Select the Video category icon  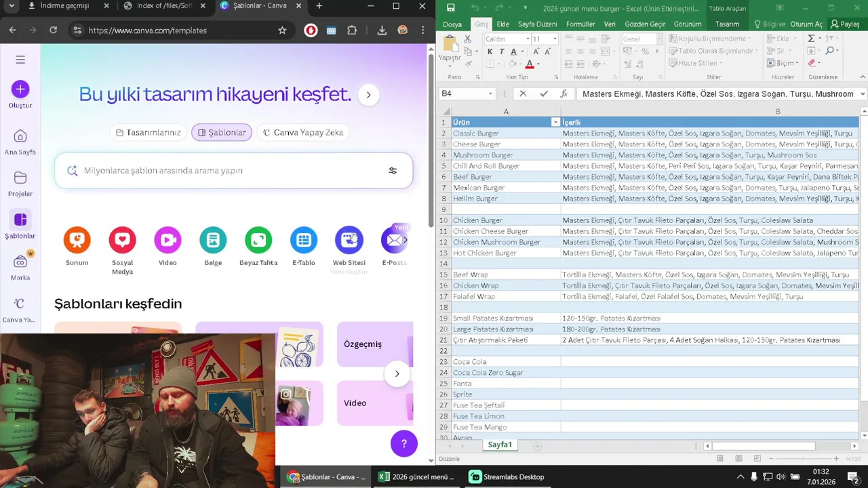click(x=167, y=240)
